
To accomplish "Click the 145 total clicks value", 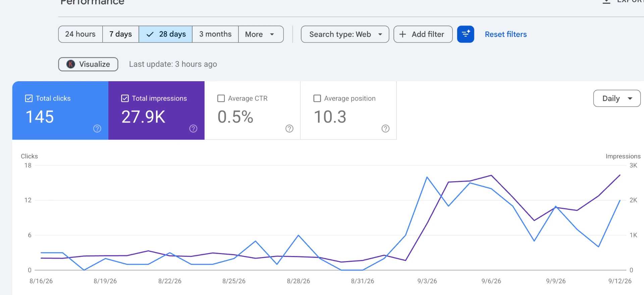I will 40,117.
